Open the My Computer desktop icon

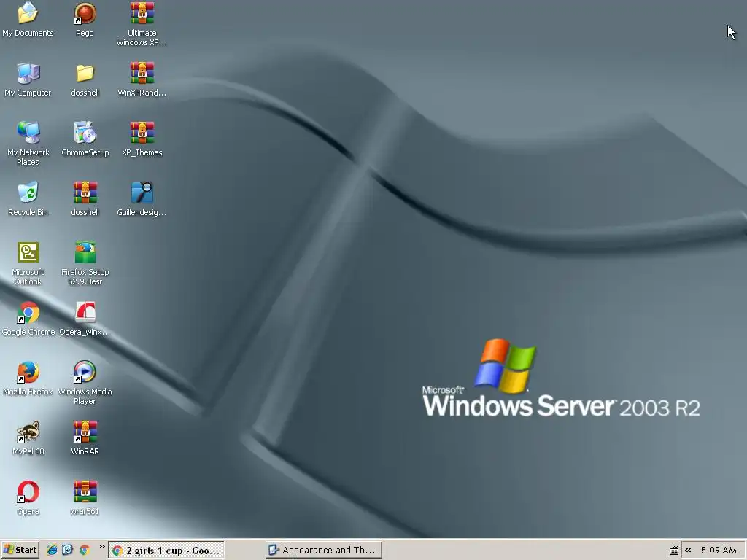pyautogui.click(x=28, y=73)
